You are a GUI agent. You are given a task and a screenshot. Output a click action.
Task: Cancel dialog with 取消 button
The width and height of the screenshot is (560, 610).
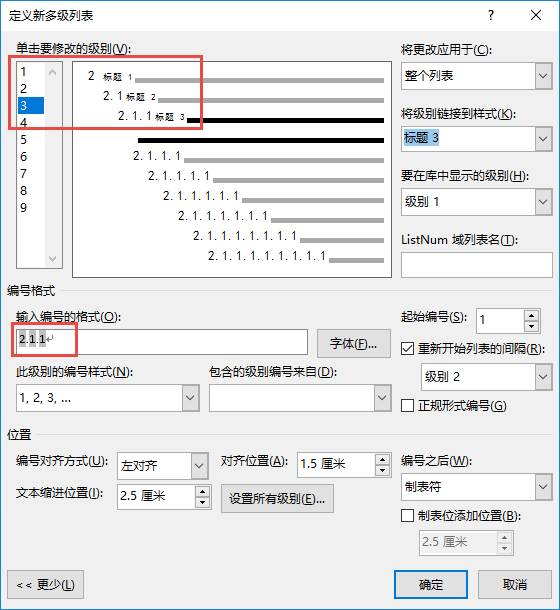coord(515,584)
